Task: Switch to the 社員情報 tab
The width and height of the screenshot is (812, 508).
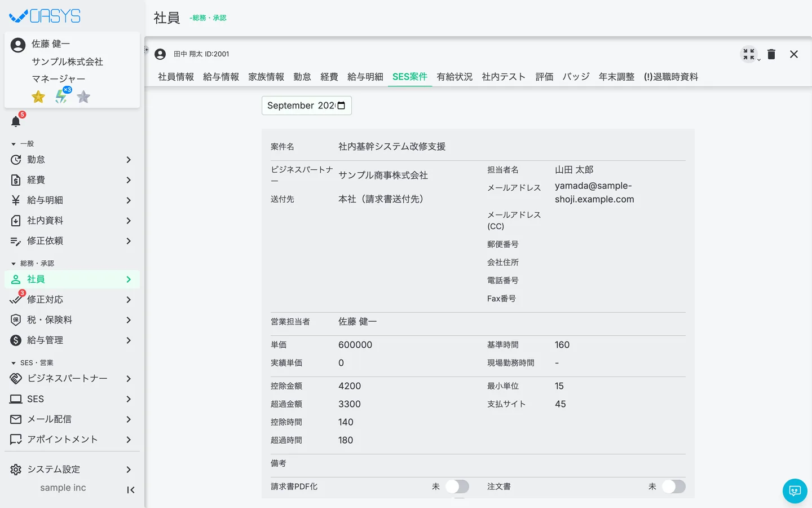Action: (176, 77)
